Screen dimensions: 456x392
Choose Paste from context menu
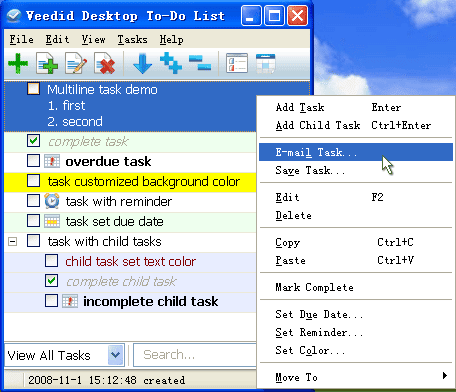pos(356,260)
